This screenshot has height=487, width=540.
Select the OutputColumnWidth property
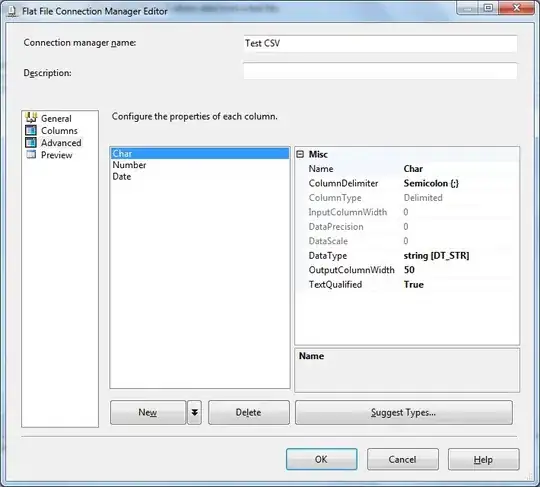[407, 270]
